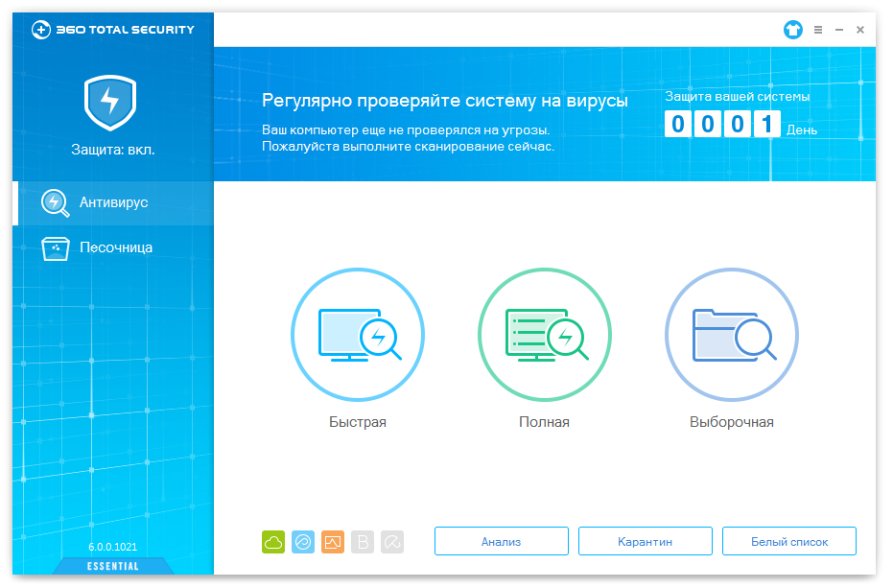Click the Быстрая label text
This screenshot has width=893, height=588.
[x=358, y=422]
